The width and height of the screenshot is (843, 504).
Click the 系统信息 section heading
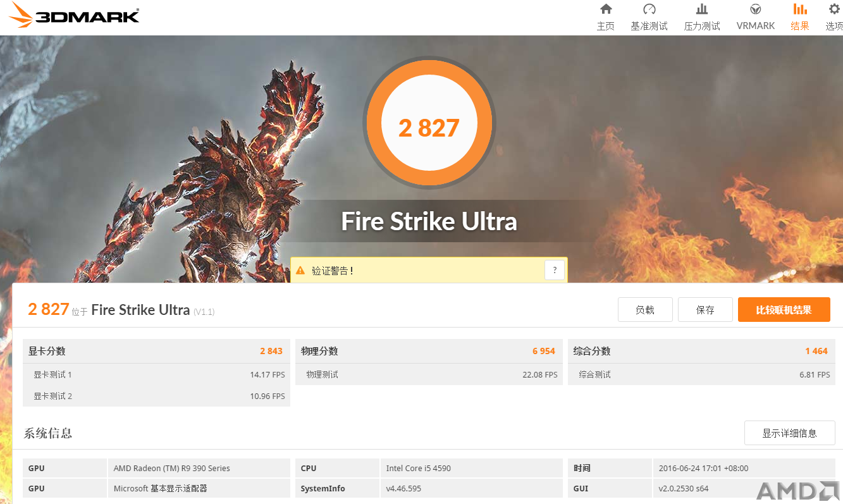tap(48, 433)
